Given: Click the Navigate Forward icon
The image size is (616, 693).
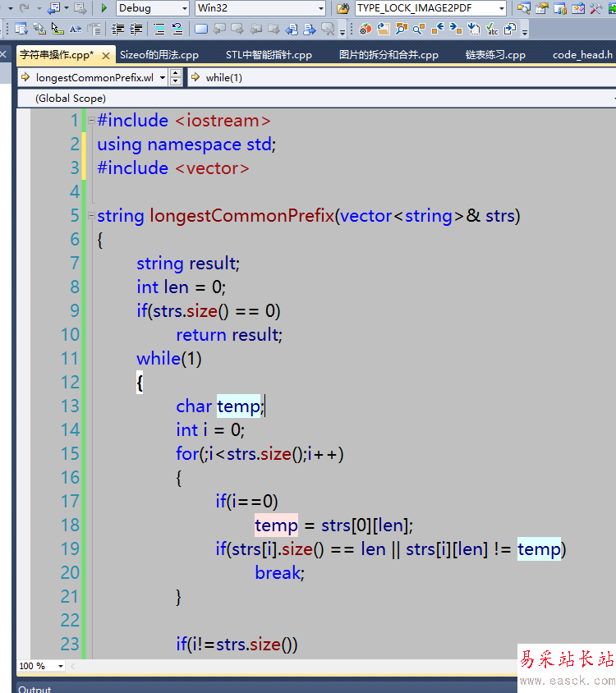Looking at the screenshot, I should [x=80, y=8].
